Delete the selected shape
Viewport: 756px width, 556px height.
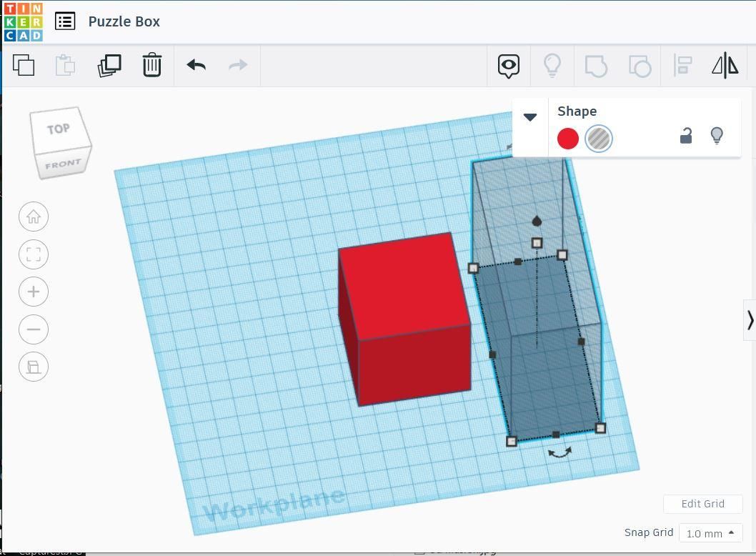pos(151,65)
